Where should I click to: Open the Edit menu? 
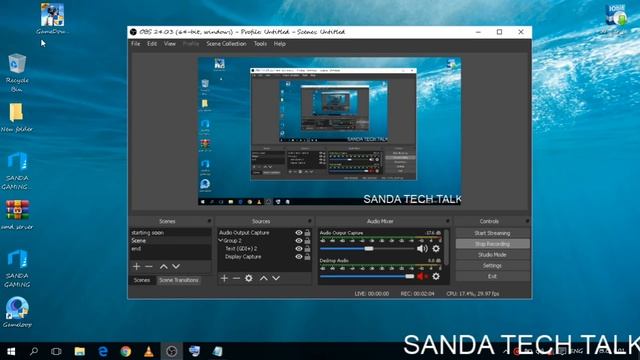click(x=152, y=44)
